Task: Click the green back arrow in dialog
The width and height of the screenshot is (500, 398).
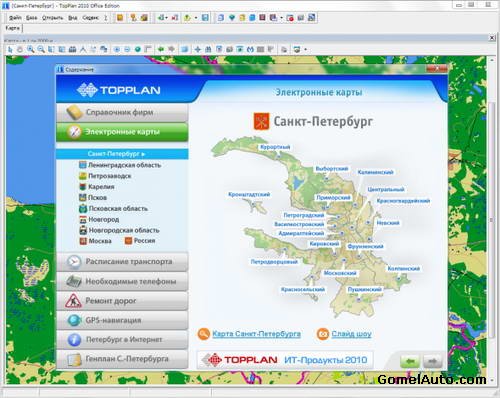Action: (410, 361)
